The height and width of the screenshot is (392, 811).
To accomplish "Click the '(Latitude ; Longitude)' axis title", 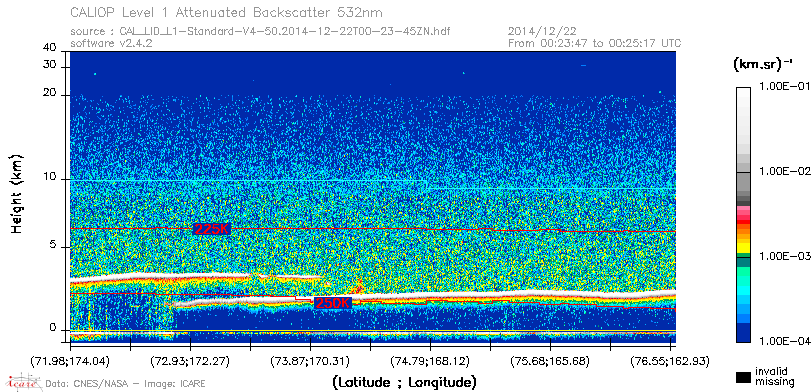I will point(404,383).
